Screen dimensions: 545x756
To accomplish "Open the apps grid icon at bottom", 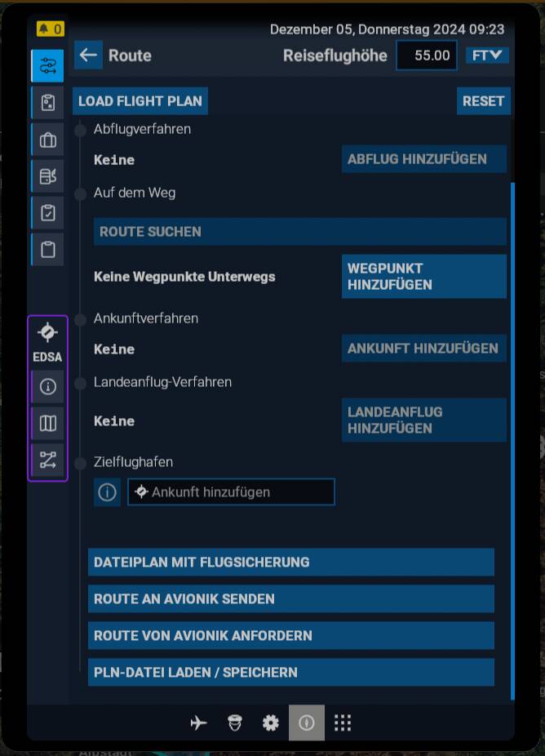I will [x=343, y=723].
